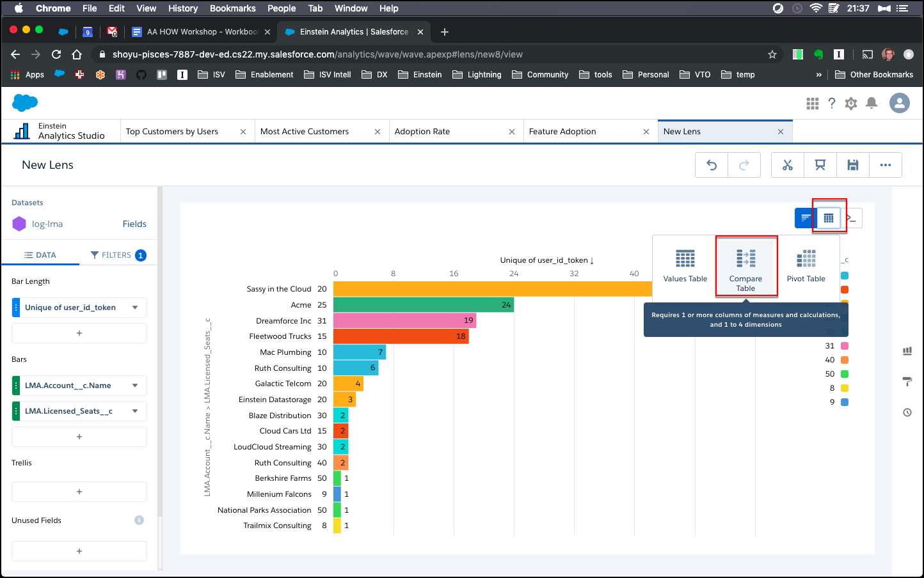Click the save floppy disk icon

(x=853, y=165)
